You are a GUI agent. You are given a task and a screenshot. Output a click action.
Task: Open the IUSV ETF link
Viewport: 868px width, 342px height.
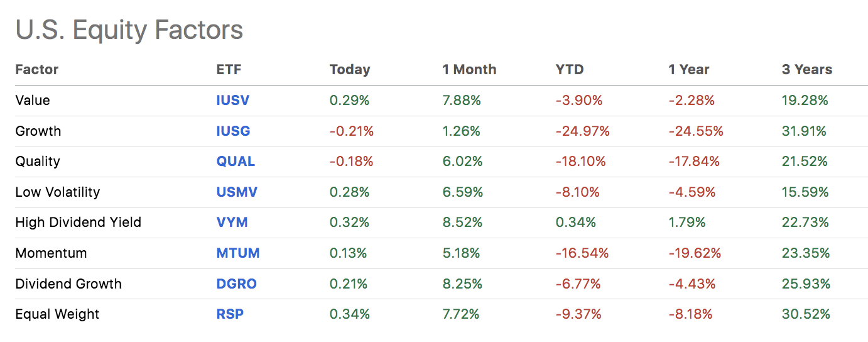click(x=232, y=101)
